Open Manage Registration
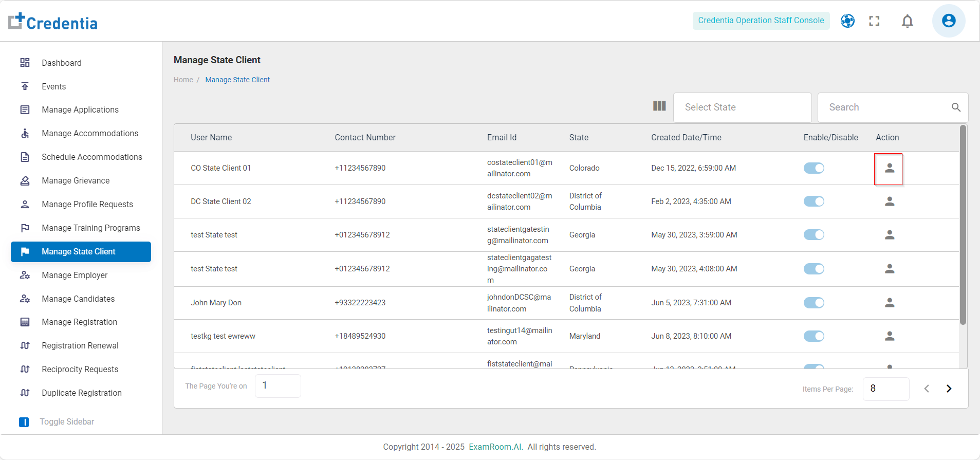This screenshot has width=980, height=460. pyautogui.click(x=81, y=322)
